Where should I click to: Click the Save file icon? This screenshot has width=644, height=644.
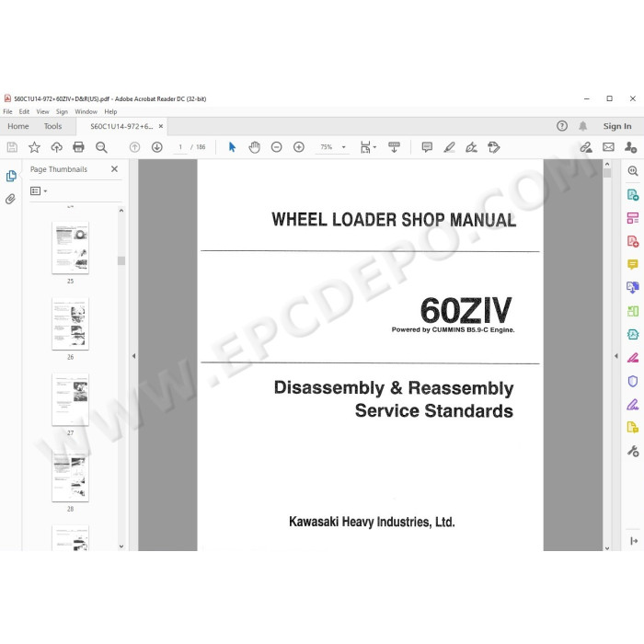(12, 147)
